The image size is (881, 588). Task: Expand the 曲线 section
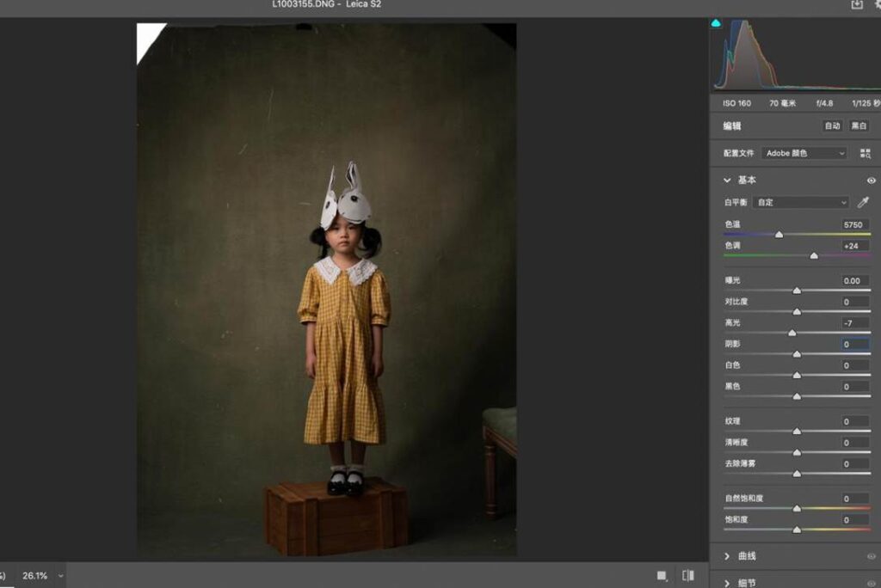[728, 556]
